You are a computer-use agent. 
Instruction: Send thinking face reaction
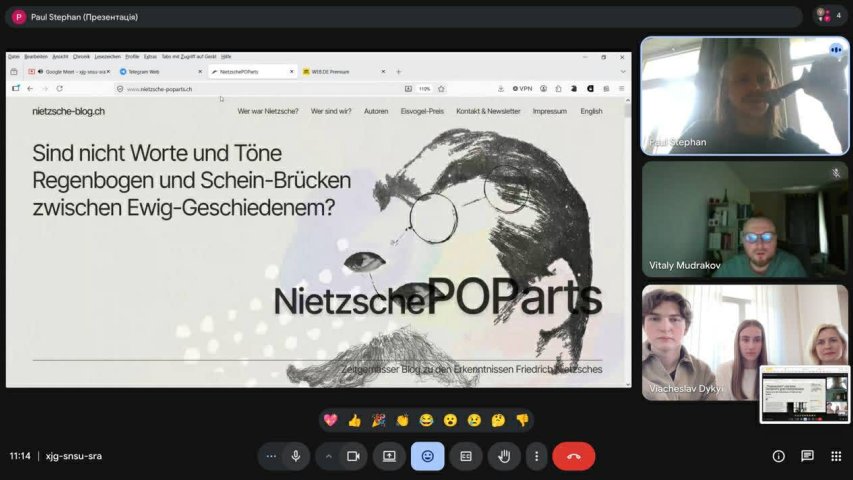click(498, 420)
